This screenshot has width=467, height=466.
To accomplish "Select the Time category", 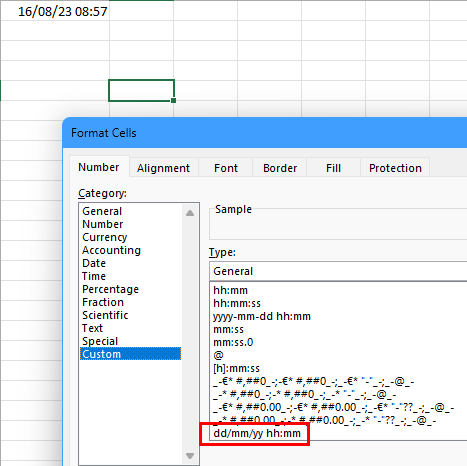I will [130, 276].
